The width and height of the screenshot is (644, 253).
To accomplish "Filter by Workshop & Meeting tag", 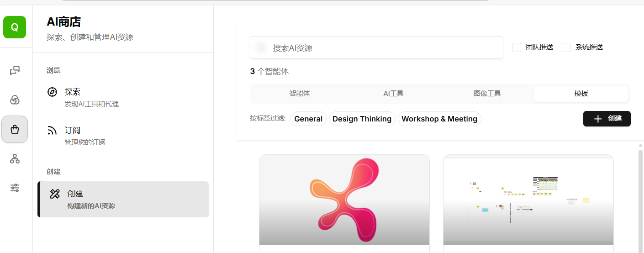I will (439, 119).
